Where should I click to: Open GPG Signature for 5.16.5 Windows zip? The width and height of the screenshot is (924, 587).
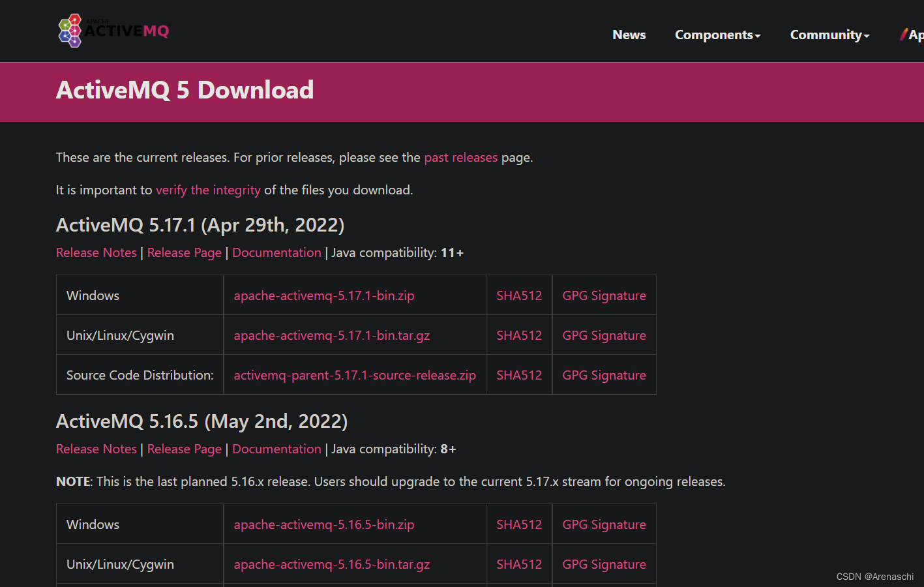(x=604, y=524)
